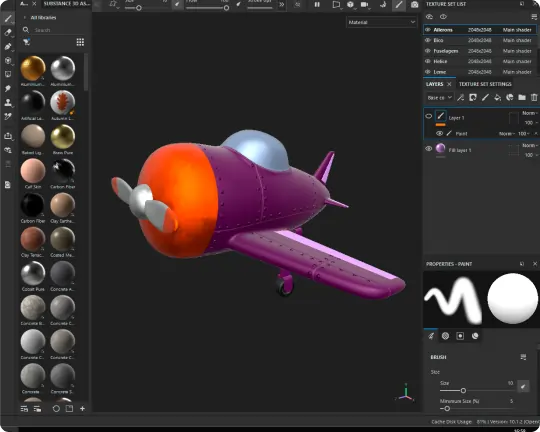Select the Clone stamp tool

tap(8, 103)
